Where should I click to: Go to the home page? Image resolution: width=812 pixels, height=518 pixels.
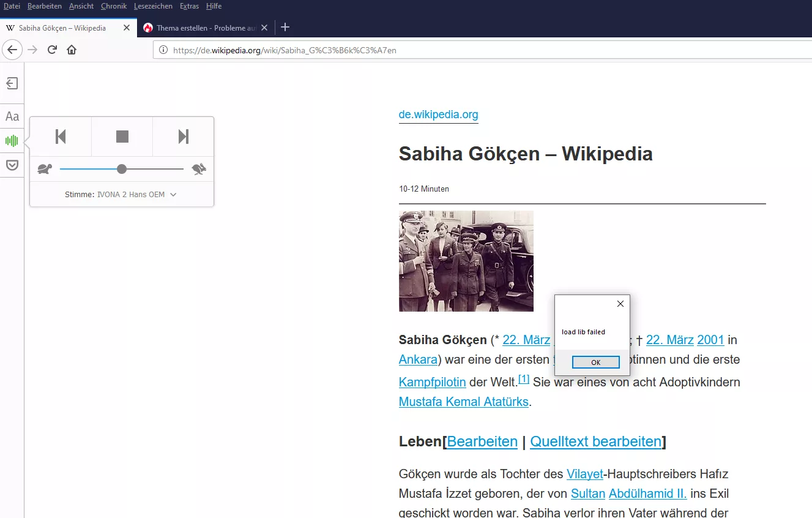click(72, 50)
